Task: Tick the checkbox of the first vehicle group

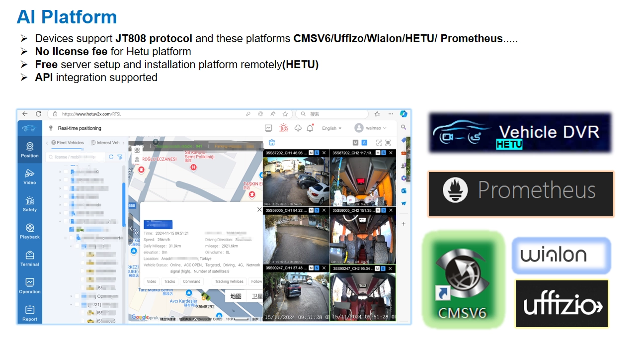Action: 66,172
